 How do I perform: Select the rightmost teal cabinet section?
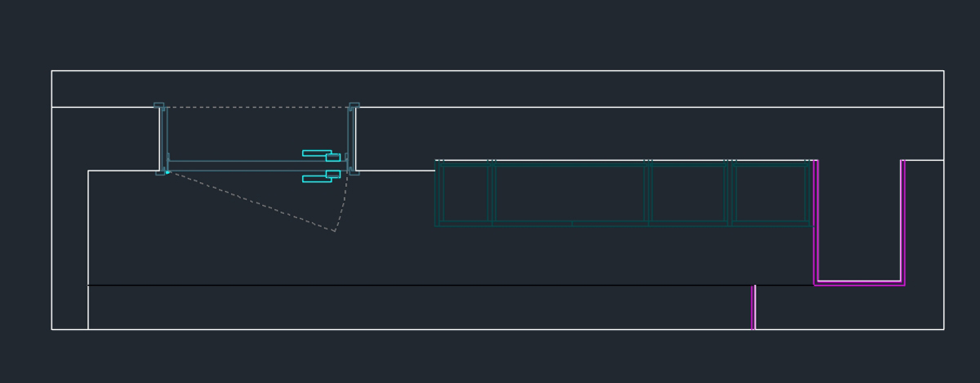pos(771,194)
